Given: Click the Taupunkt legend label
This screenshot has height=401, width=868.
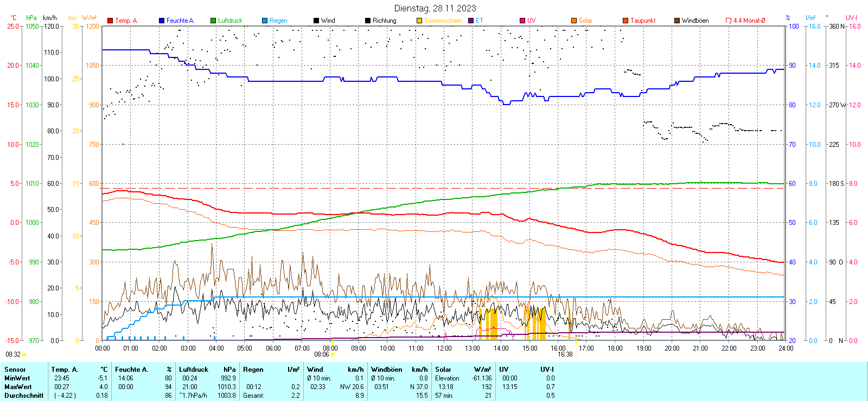Looking at the screenshot, I should (643, 21).
